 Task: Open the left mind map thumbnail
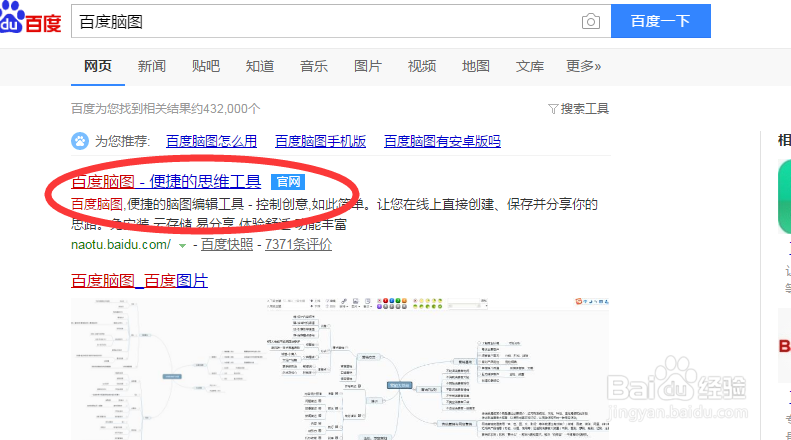(166, 369)
